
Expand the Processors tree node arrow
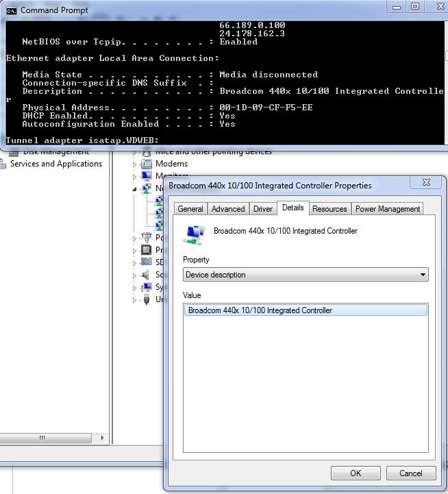(x=134, y=251)
